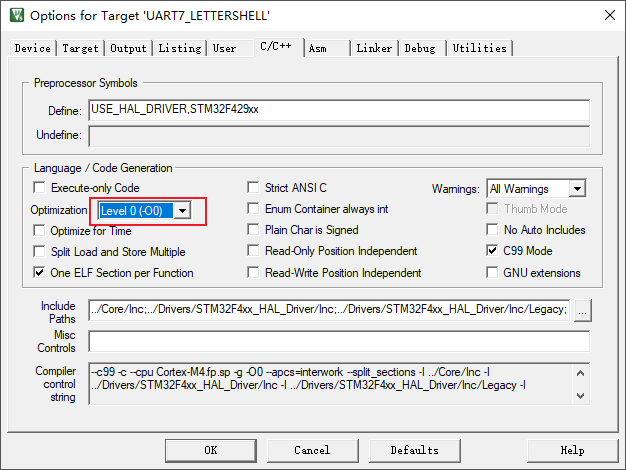Click the Keil uVision title bar icon
This screenshot has height=470, width=626.
tap(17, 15)
